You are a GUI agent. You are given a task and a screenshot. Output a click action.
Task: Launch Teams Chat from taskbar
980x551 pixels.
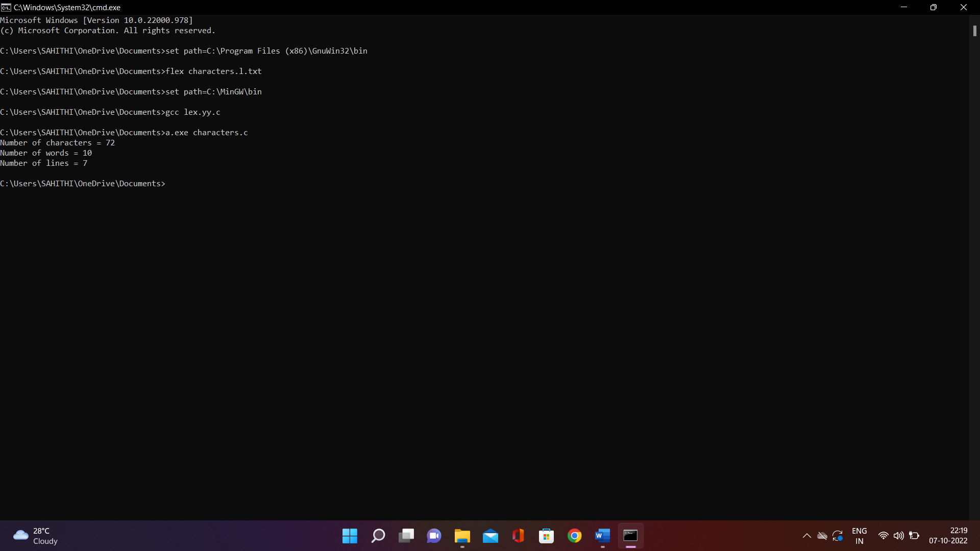(434, 536)
